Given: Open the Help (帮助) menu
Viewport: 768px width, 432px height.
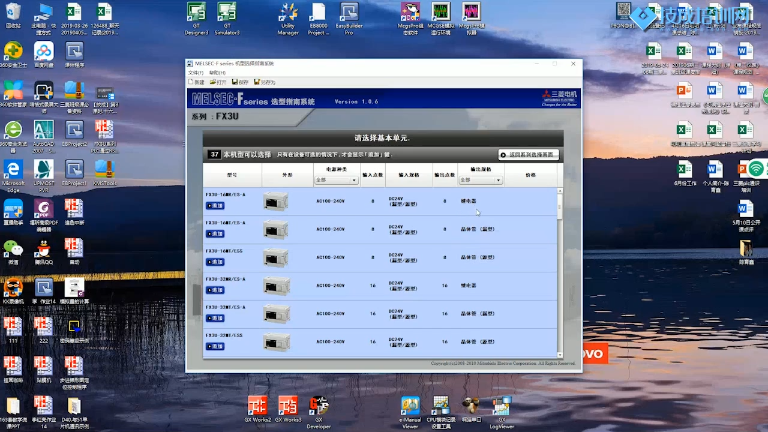Looking at the screenshot, I should click(217, 72).
